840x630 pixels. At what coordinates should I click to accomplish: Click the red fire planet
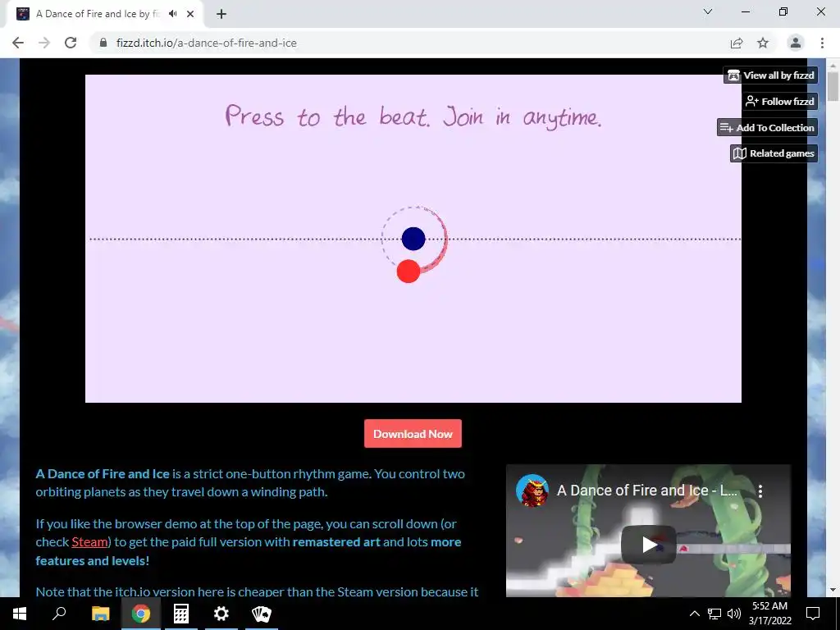pos(409,271)
